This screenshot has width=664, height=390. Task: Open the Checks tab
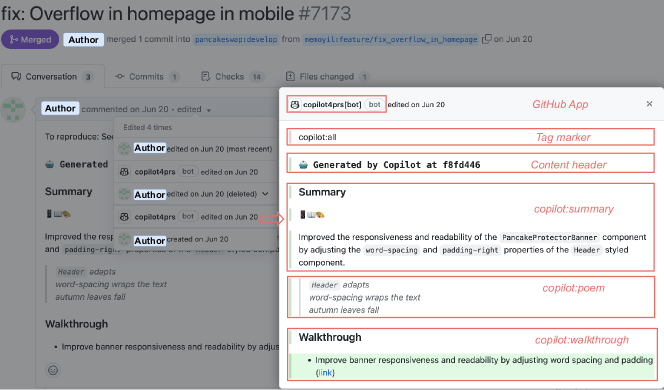[232, 77]
